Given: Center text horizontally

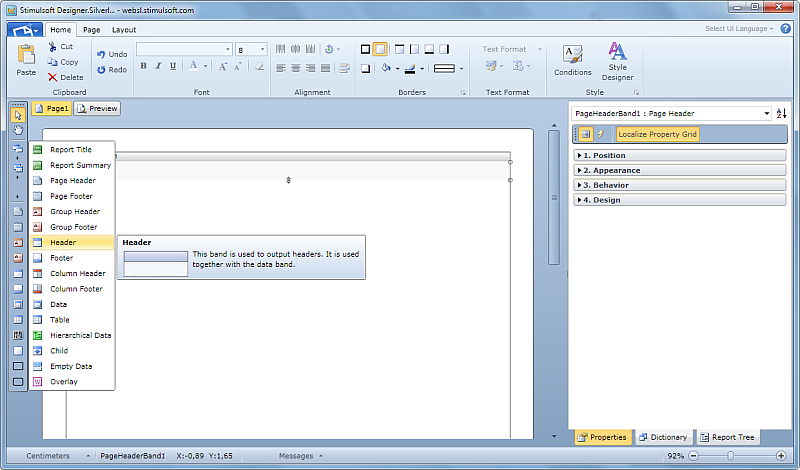Looking at the screenshot, I should click(295, 68).
